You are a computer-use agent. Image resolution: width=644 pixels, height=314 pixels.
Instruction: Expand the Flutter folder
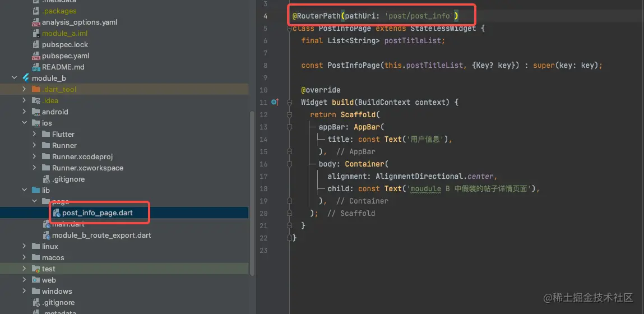(35, 134)
